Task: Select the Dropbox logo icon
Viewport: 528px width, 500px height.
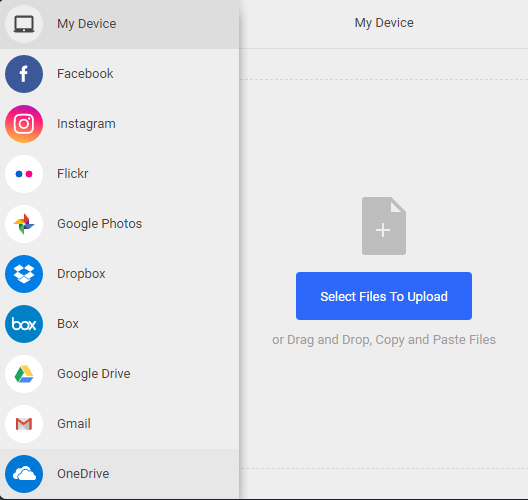Action: point(24,274)
